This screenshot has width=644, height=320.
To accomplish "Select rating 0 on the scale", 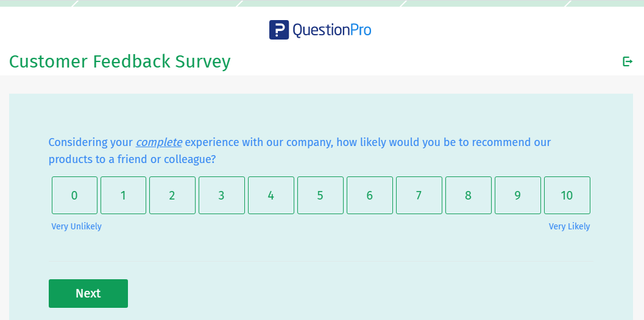I will tap(74, 195).
